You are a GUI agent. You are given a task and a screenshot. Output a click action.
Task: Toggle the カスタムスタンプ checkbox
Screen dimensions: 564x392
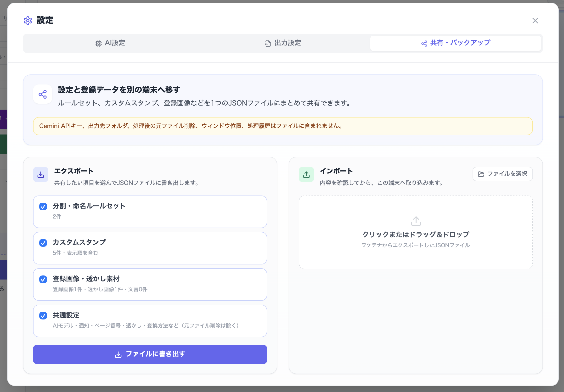43,243
